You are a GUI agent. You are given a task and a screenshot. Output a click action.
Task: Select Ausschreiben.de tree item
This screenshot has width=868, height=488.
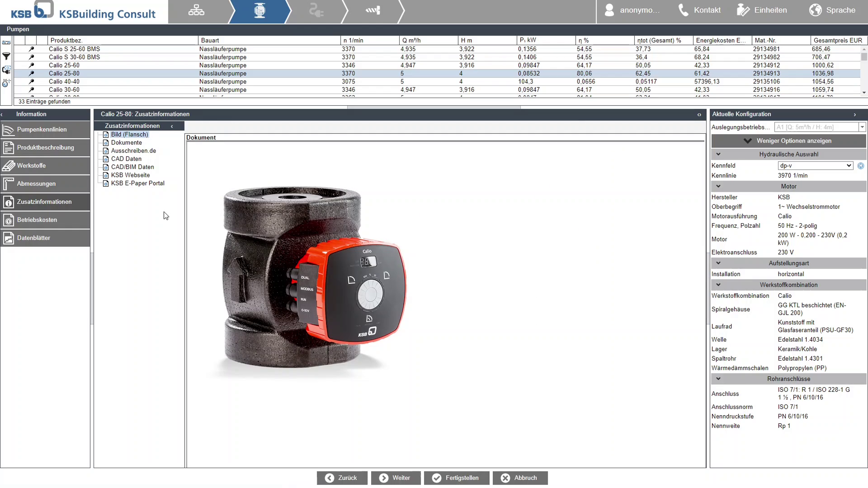[133, 150]
